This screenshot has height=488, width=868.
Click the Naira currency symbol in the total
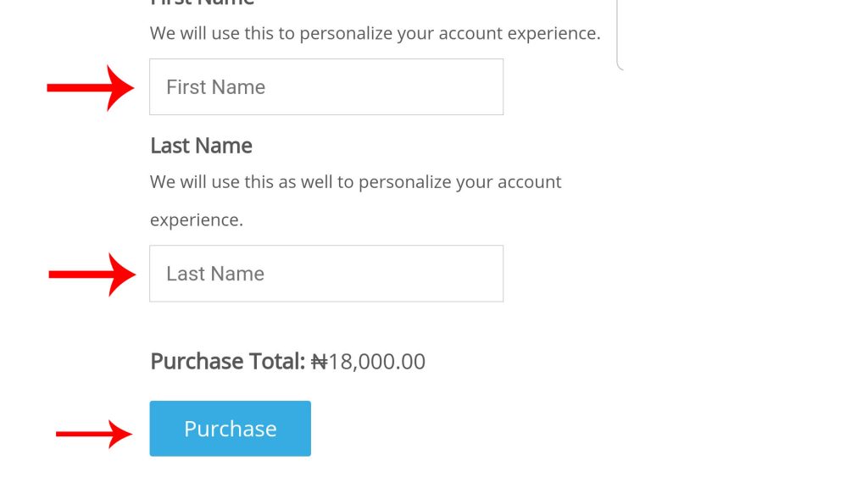coord(319,362)
